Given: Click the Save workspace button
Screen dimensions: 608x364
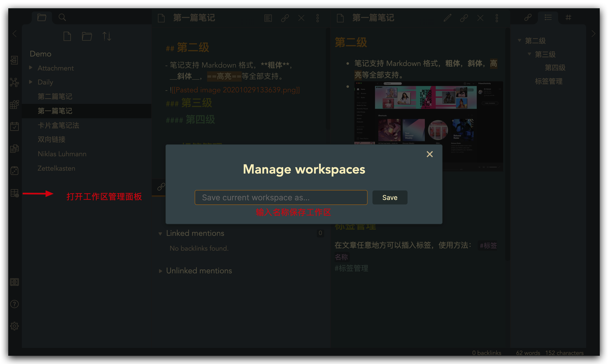Looking at the screenshot, I should (x=390, y=197).
